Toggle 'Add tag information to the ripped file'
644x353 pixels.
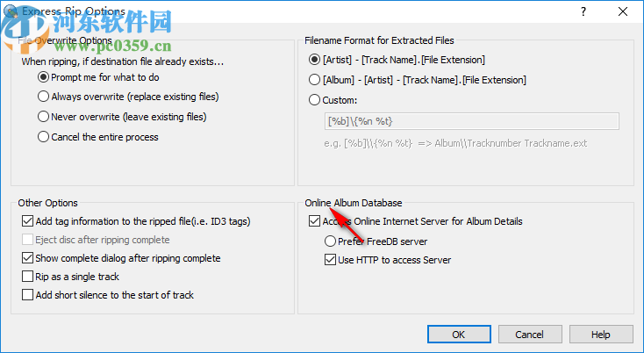click(x=28, y=221)
